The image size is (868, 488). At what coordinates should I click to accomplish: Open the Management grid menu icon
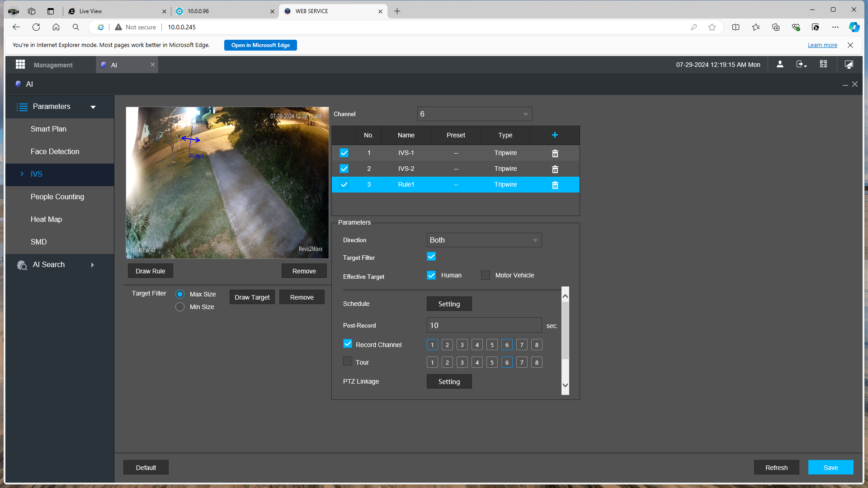pyautogui.click(x=20, y=65)
